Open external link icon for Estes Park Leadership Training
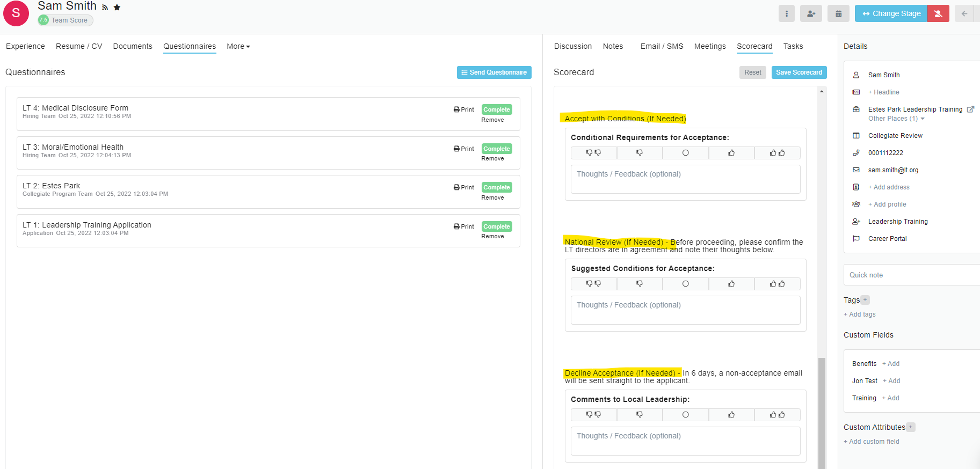 (970, 109)
